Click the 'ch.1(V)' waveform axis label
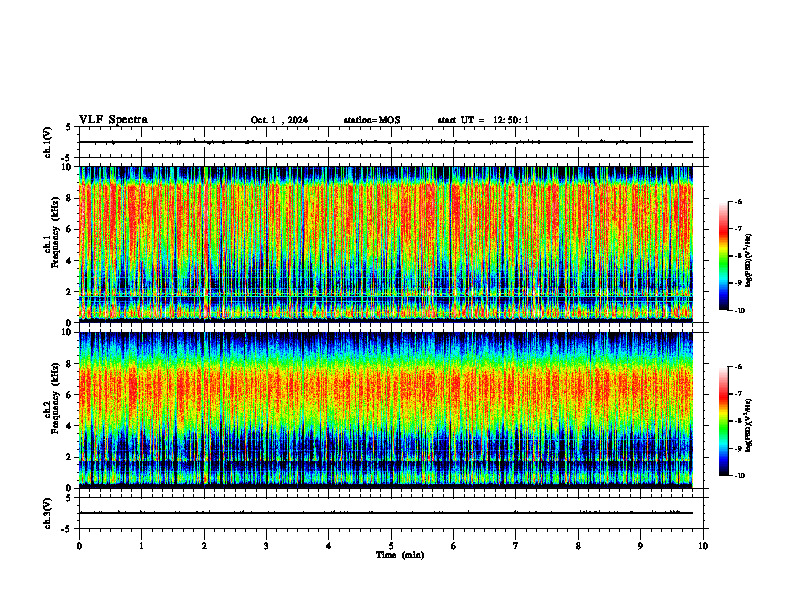Viewport: 792px width, 612px height. pos(48,142)
